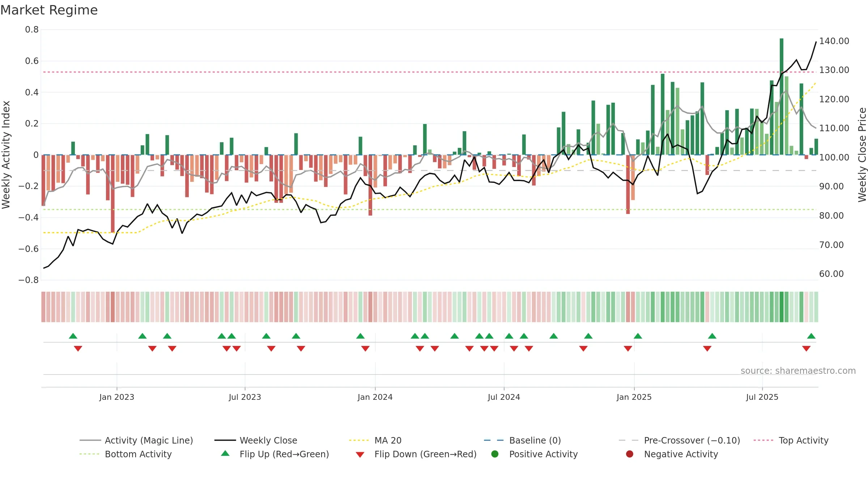
Task: Toggle MA 20 legend entry
Action: click(x=375, y=440)
